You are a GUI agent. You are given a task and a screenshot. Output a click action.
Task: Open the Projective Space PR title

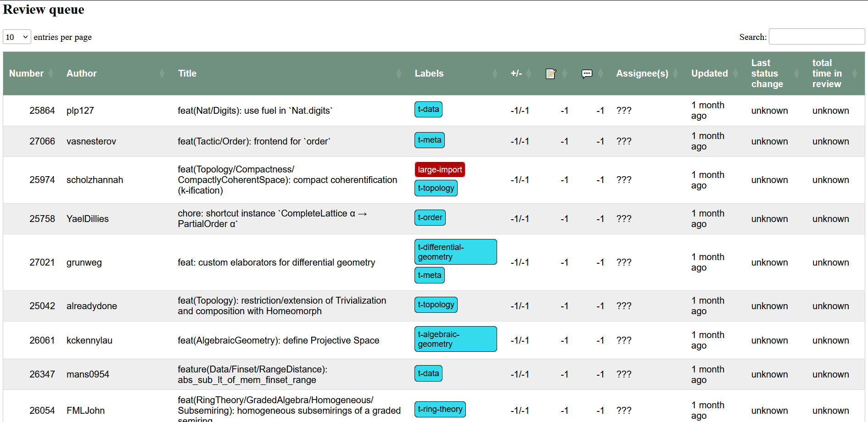click(278, 340)
